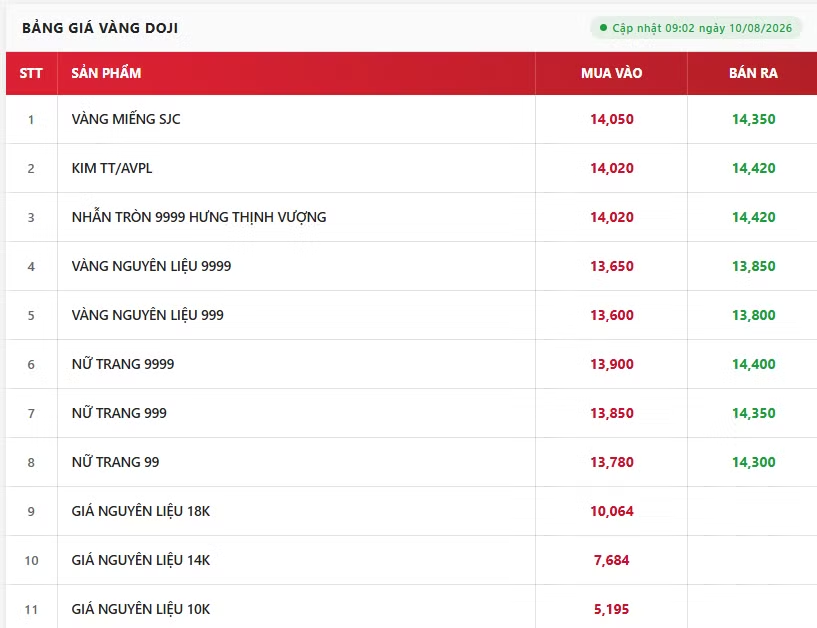
Task: Select the NỮ TRANG 9999 product name
Action: coord(123,364)
